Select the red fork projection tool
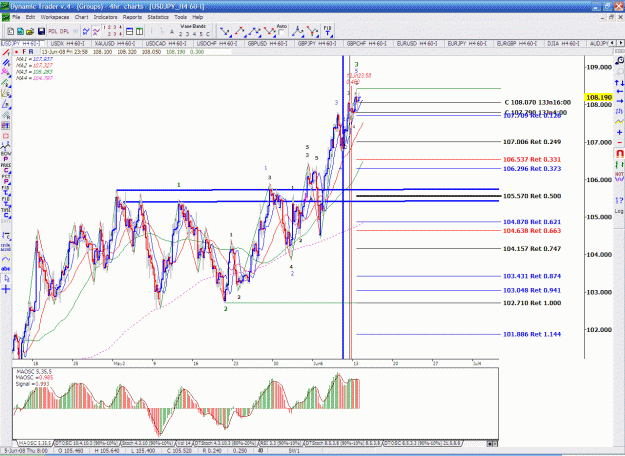Image resolution: width=625 pixels, height=456 pixels. [x=312, y=31]
